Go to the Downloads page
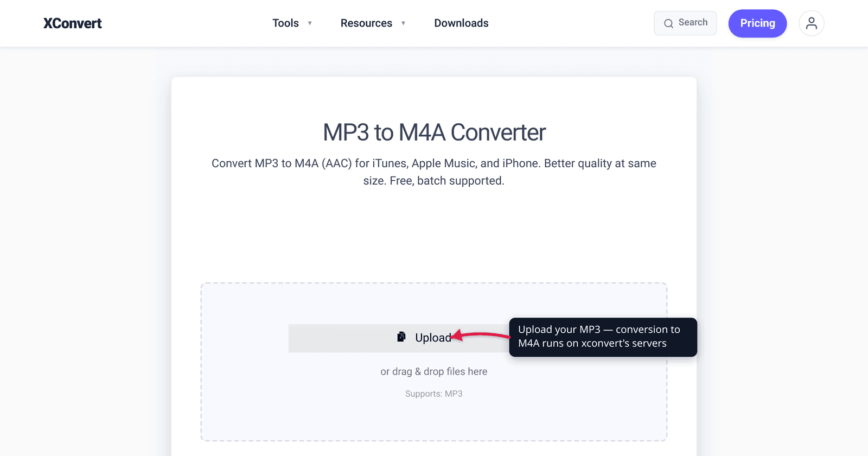Screen dimensions: 868x456 coord(461,23)
